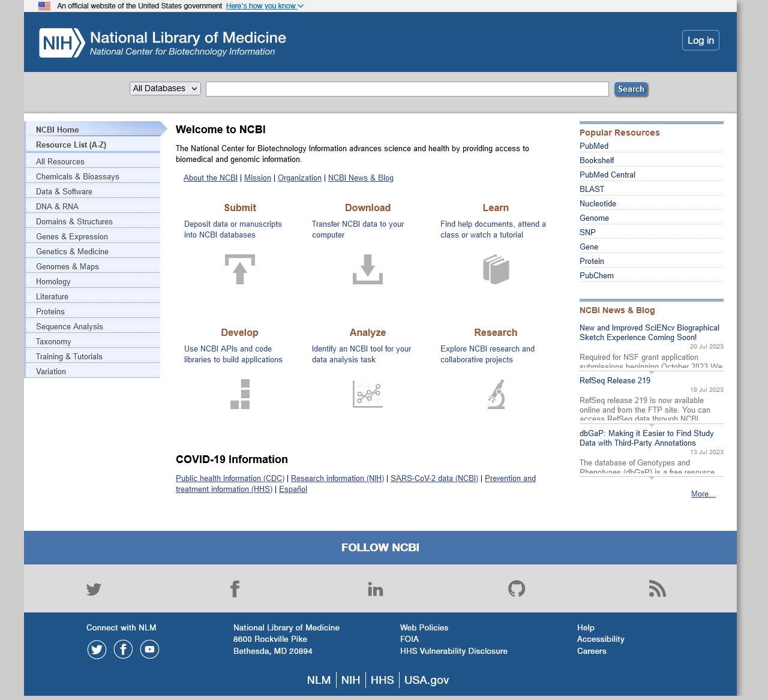The height and width of the screenshot is (700, 768).
Task: Click the US flag icon
Action: (x=44, y=6)
